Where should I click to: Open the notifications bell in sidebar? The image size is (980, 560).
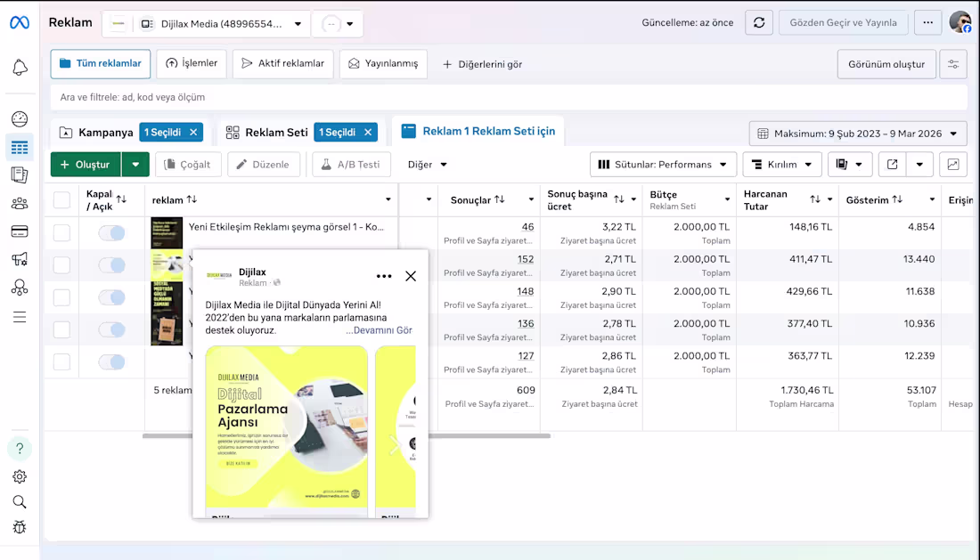pyautogui.click(x=20, y=68)
